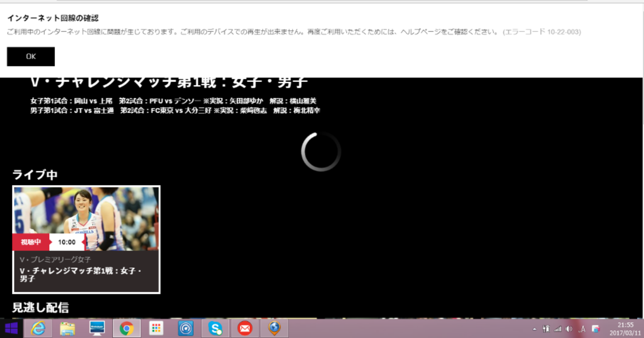This screenshot has height=338, width=644.
Task: Open the clock showing 21:55
Action: click(x=626, y=329)
